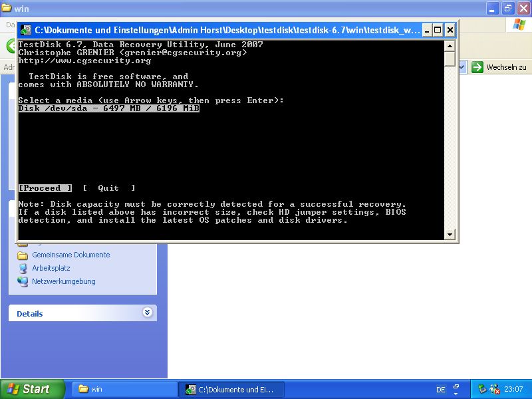Minimize the win explorer window

click(x=492, y=9)
